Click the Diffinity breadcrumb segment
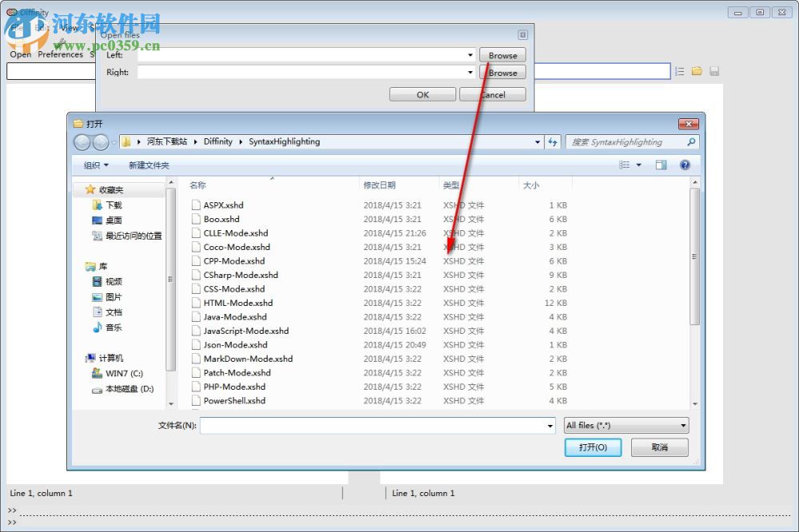This screenshot has height=532, width=799. point(218,141)
